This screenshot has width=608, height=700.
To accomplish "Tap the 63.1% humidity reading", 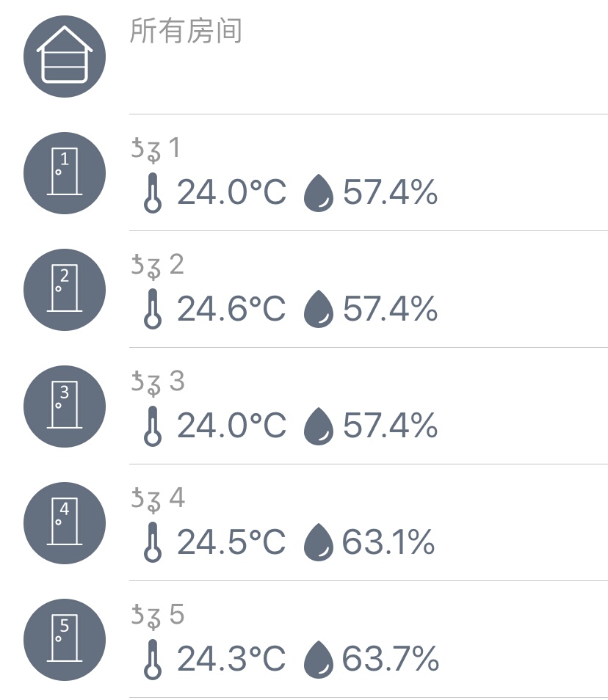I will [388, 542].
